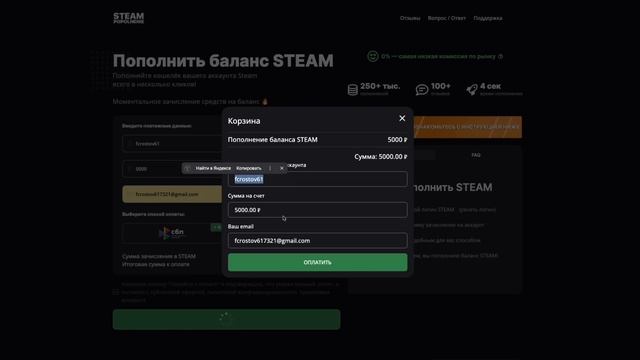Focus the Сумма на счет amount field

(x=318, y=210)
